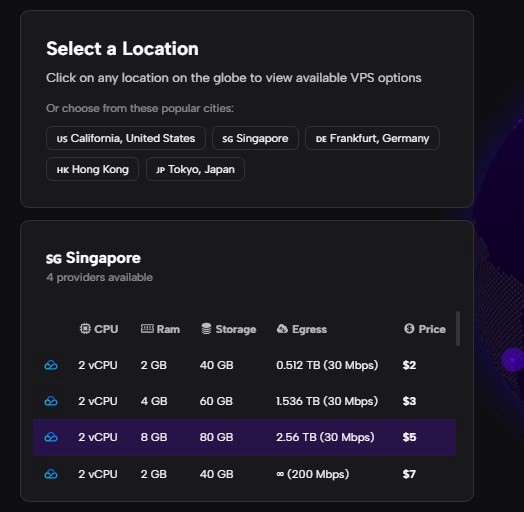Click the Ram memory icon in header

click(147, 329)
